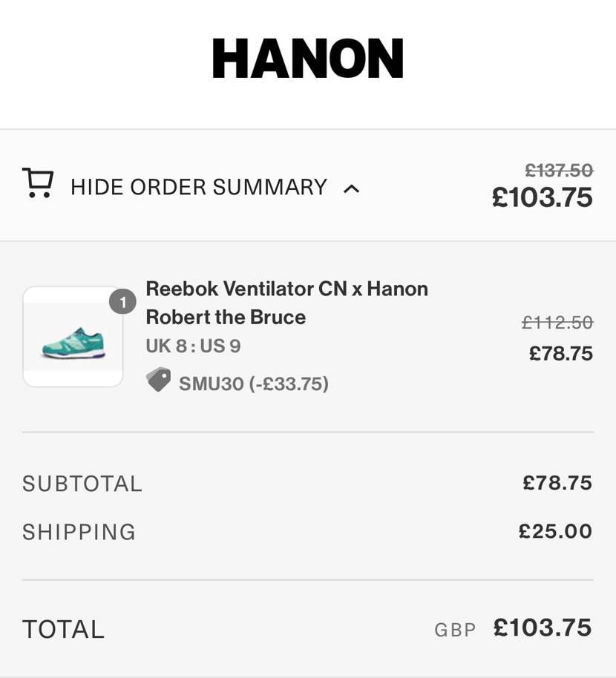
Task: Open the sneaker product thumbnail
Action: pyautogui.click(x=73, y=336)
